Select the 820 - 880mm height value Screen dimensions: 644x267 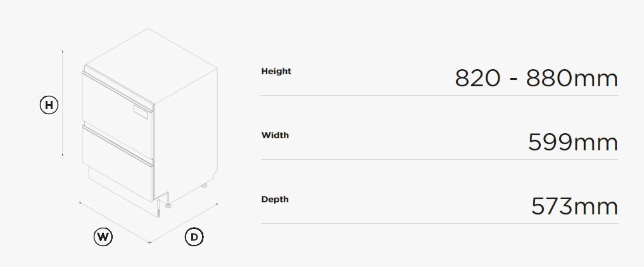pos(536,78)
